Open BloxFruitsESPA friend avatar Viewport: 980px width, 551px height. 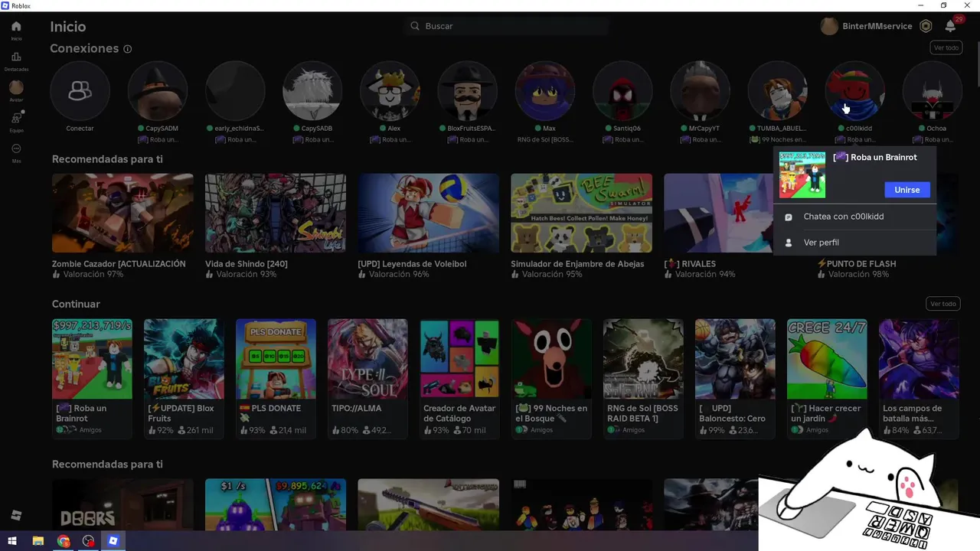pyautogui.click(x=467, y=91)
